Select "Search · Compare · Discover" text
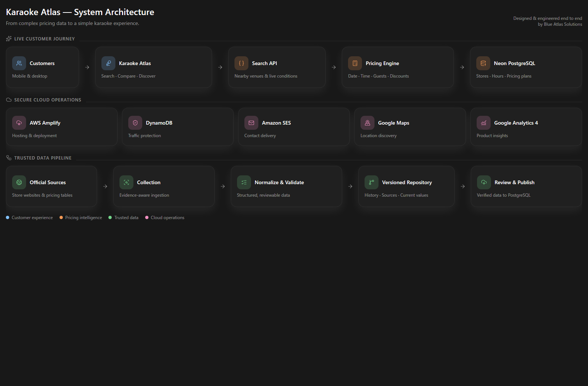Screen dimensions: 588x386 (x=128, y=76)
